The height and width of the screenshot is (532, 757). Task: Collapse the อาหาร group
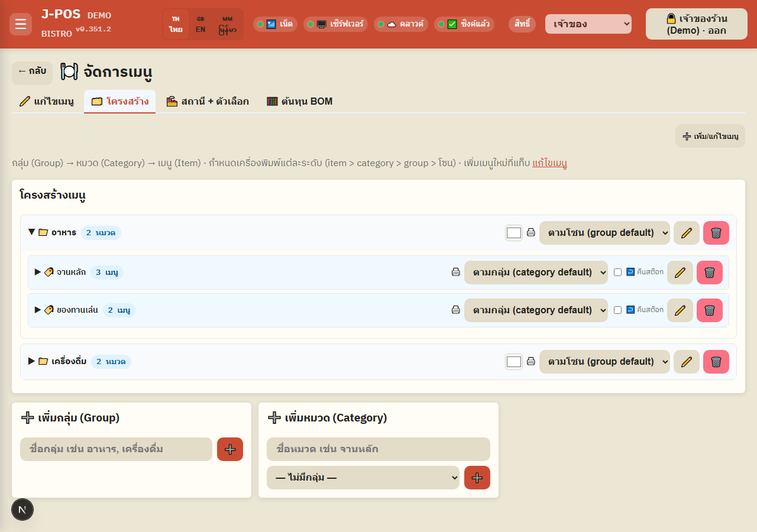coord(32,232)
